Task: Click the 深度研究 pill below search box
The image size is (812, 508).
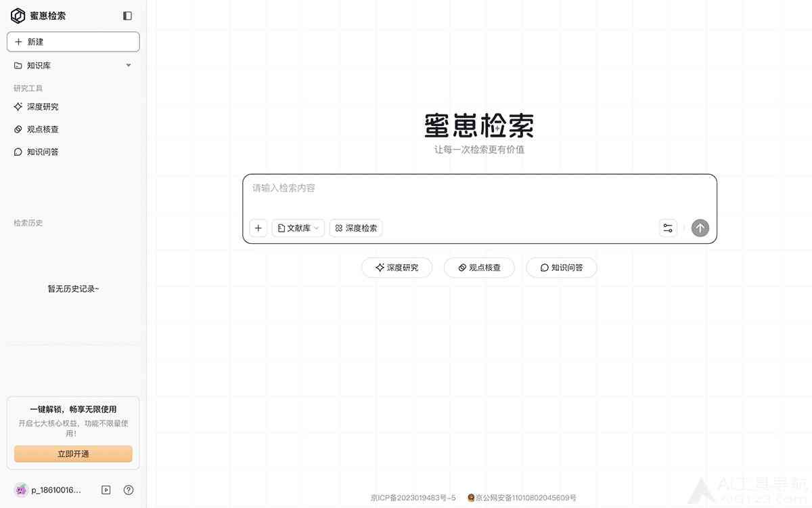Action: (397, 268)
